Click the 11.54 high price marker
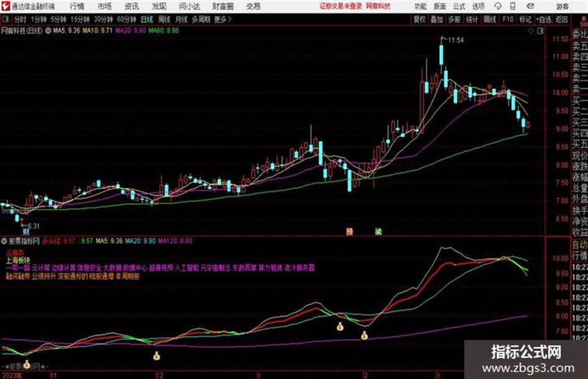Image resolution: width=588 pixels, height=379 pixels. [x=455, y=40]
